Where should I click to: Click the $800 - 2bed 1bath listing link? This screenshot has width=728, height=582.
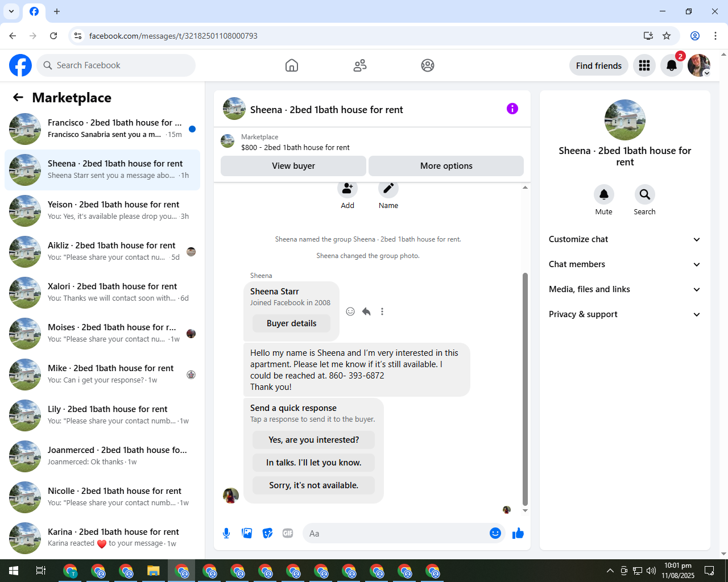[295, 147]
